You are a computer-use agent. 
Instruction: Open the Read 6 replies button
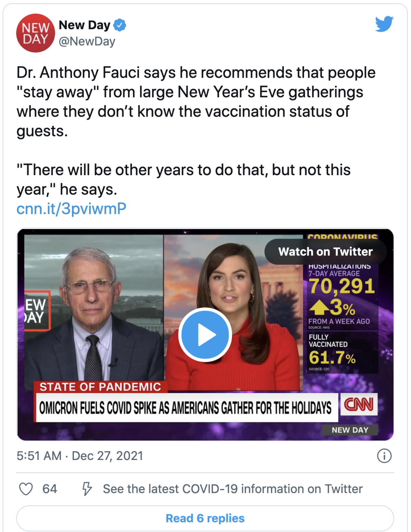(205, 518)
